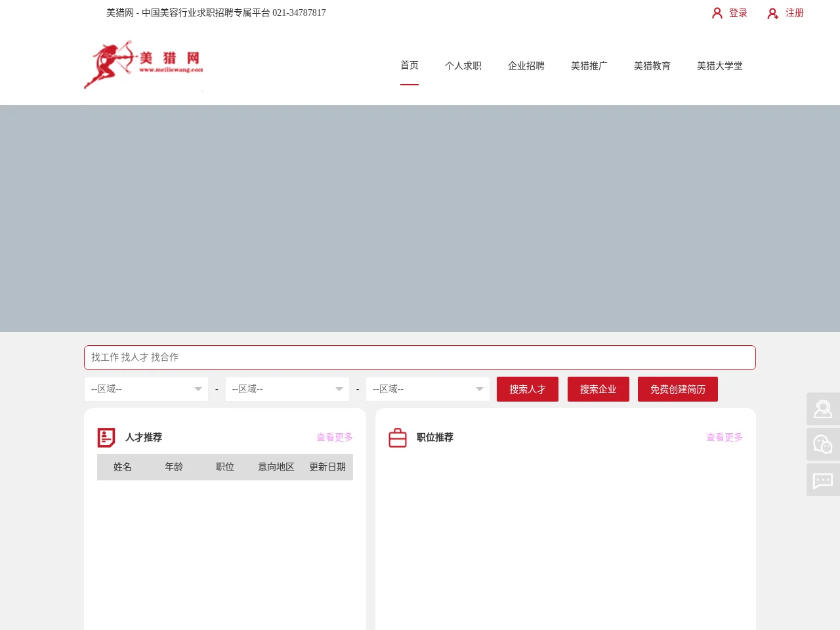Click the 职位推荐 briefcase icon

(x=398, y=438)
